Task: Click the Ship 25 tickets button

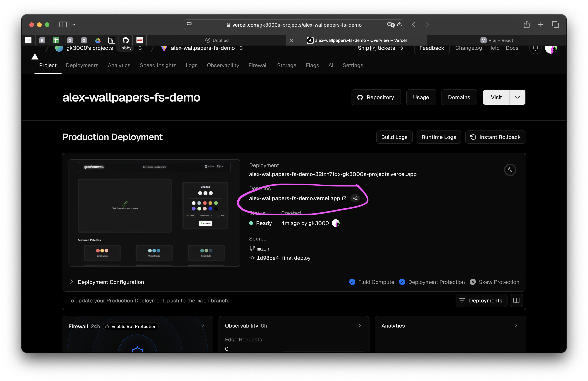Action: (x=381, y=48)
